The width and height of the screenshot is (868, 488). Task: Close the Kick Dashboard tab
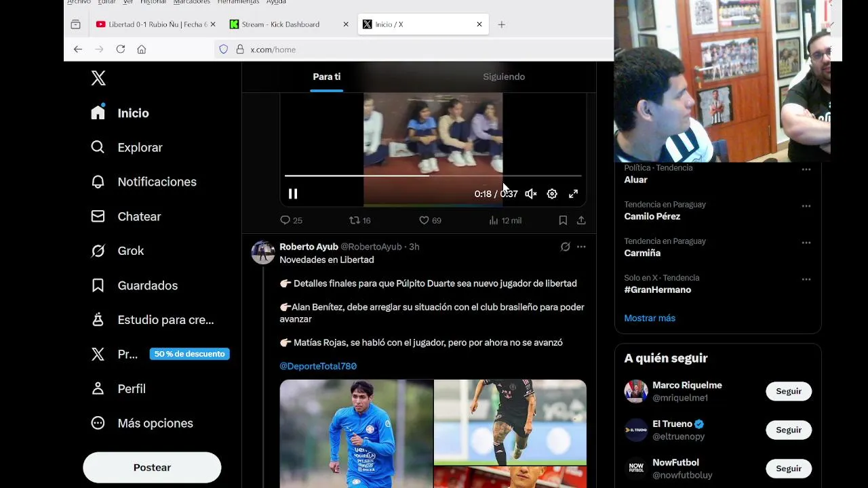click(346, 24)
